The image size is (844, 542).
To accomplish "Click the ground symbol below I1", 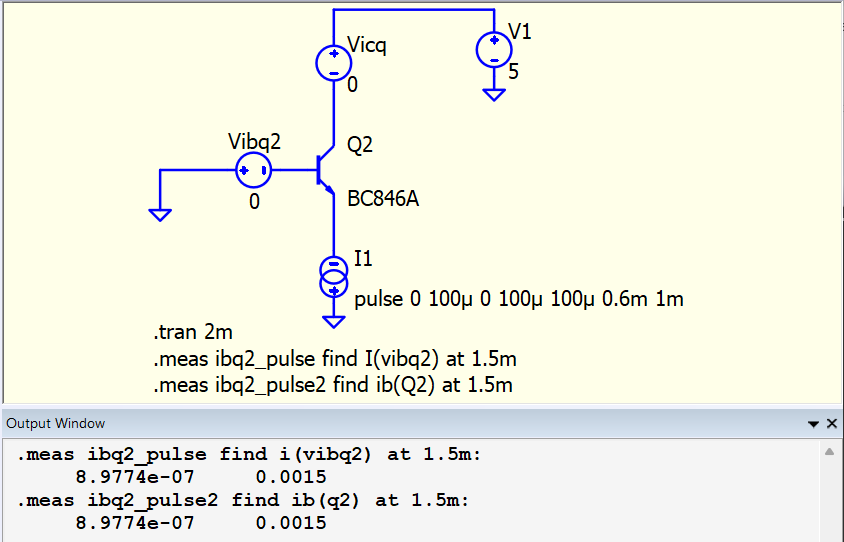I will pyautogui.click(x=334, y=322).
